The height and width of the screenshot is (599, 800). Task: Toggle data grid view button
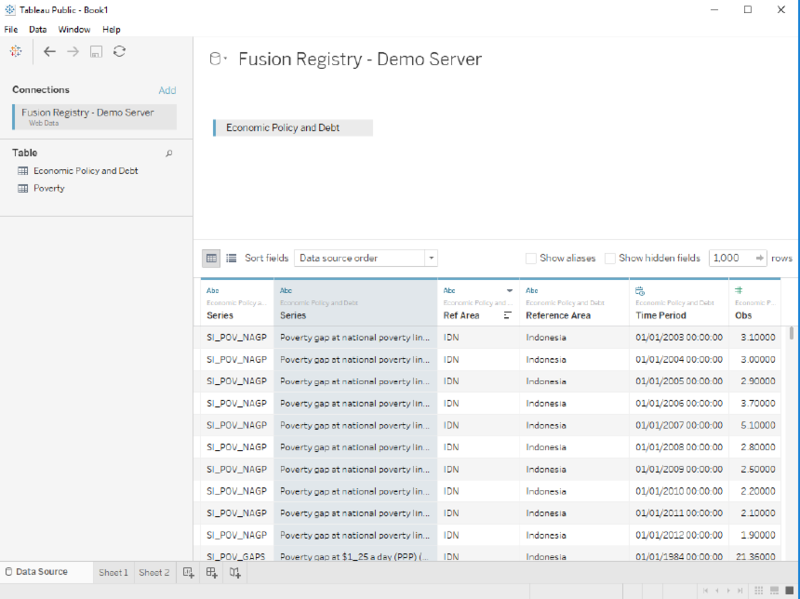click(x=211, y=257)
